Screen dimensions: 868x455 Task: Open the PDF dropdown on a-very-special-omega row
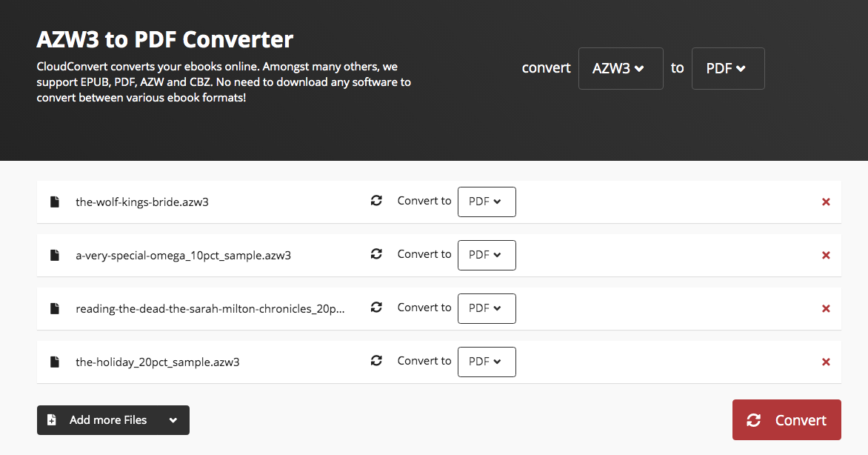pyautogui.click(x=487, y=255)
